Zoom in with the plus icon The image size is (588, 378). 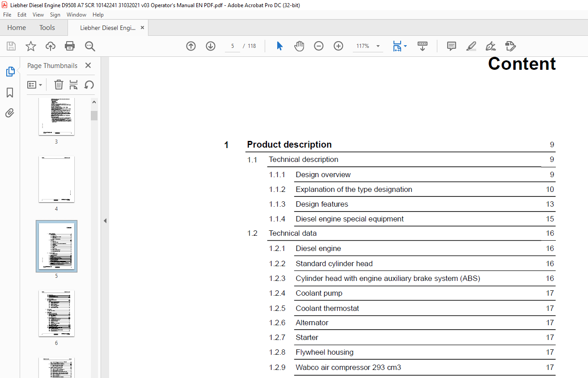(338, 46)
